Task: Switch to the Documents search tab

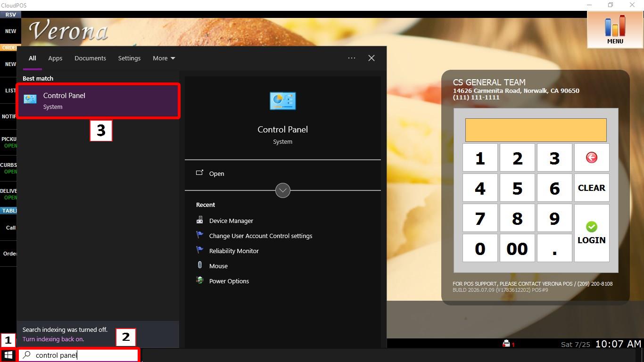Action: point(90,58)
